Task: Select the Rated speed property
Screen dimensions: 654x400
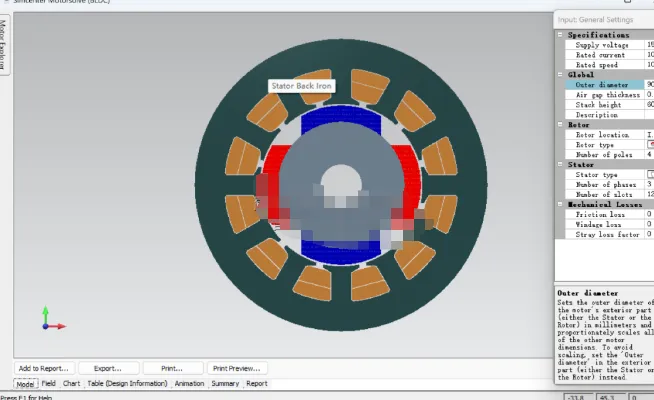Action: point(605,65)
